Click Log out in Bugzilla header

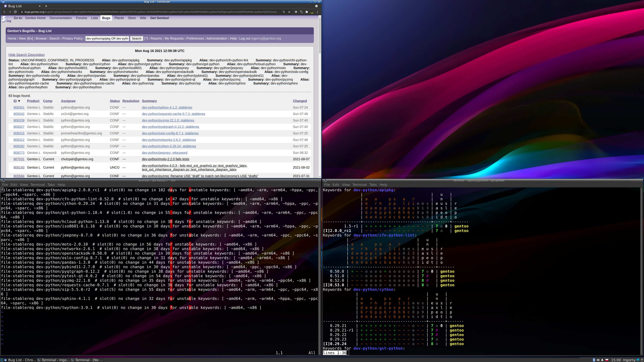pyautogui.click(x=245, y=38)
